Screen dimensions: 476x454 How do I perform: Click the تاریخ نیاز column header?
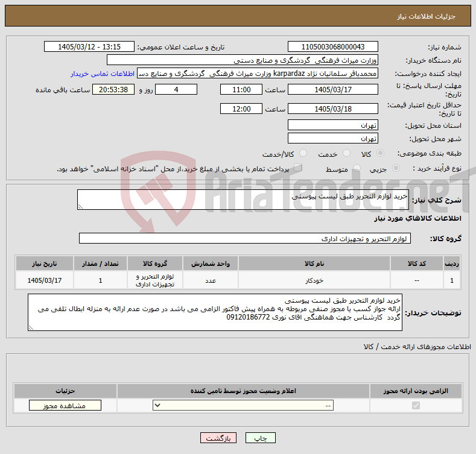click(x=44, y=263)
